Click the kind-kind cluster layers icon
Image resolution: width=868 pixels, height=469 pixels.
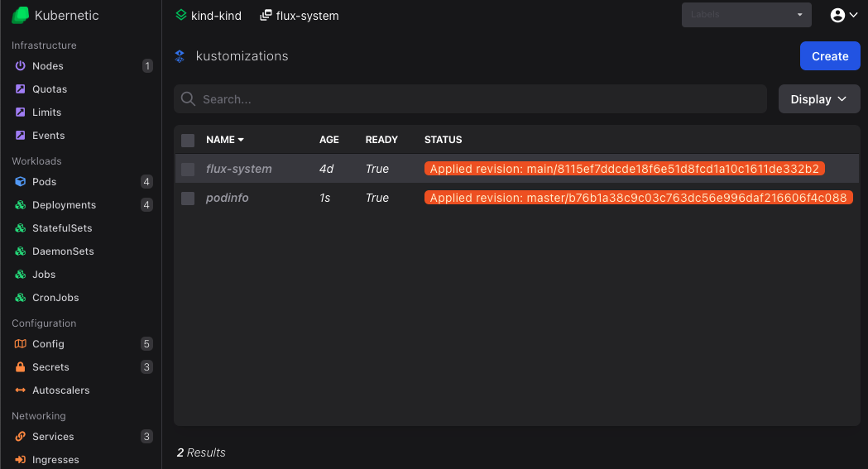tap(181, 15)
